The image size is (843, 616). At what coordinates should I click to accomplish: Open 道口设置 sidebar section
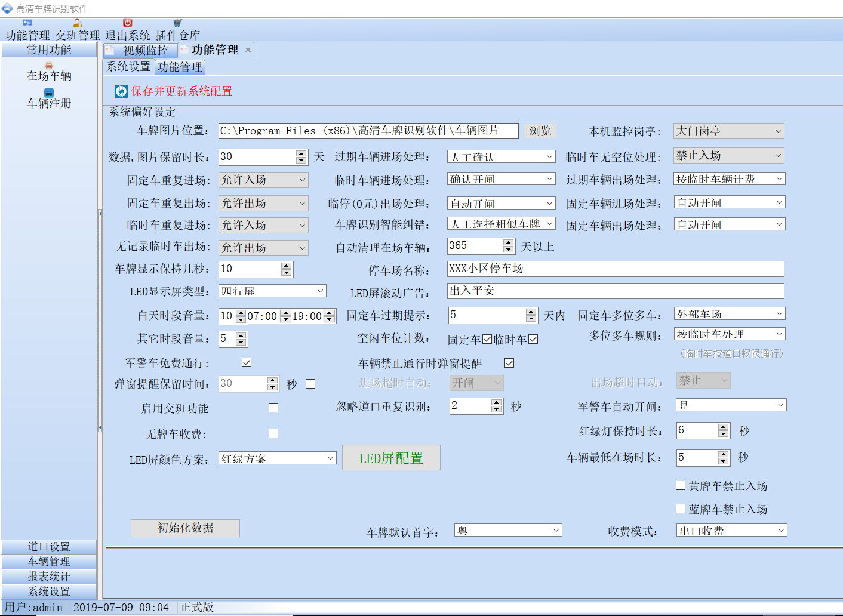coord(49,547)
